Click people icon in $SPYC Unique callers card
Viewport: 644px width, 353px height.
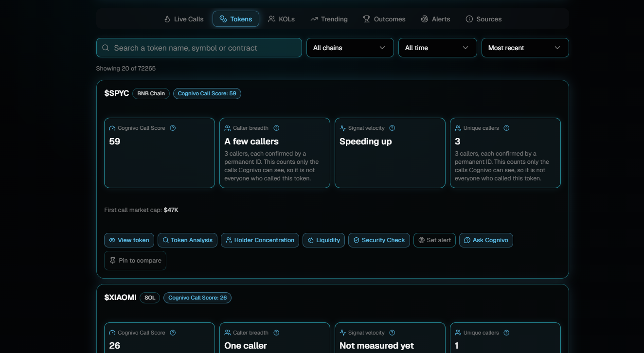458,128
